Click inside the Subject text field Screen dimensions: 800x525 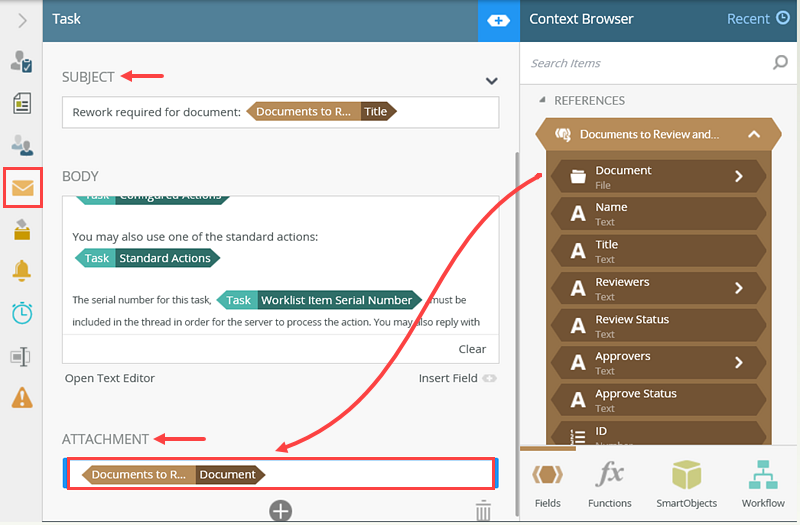point(281,112)
